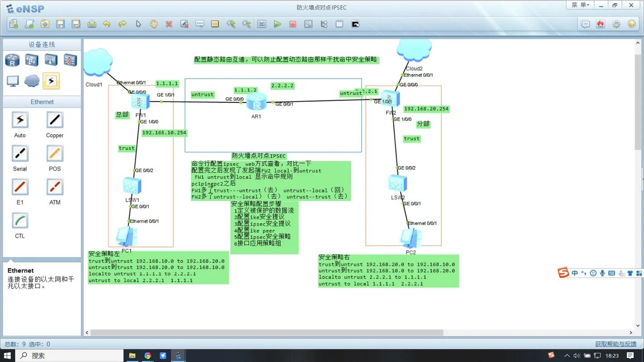Open all CLI windows with terminal icon
Screen dimensions: 644x362
click(x=355, y=24)
